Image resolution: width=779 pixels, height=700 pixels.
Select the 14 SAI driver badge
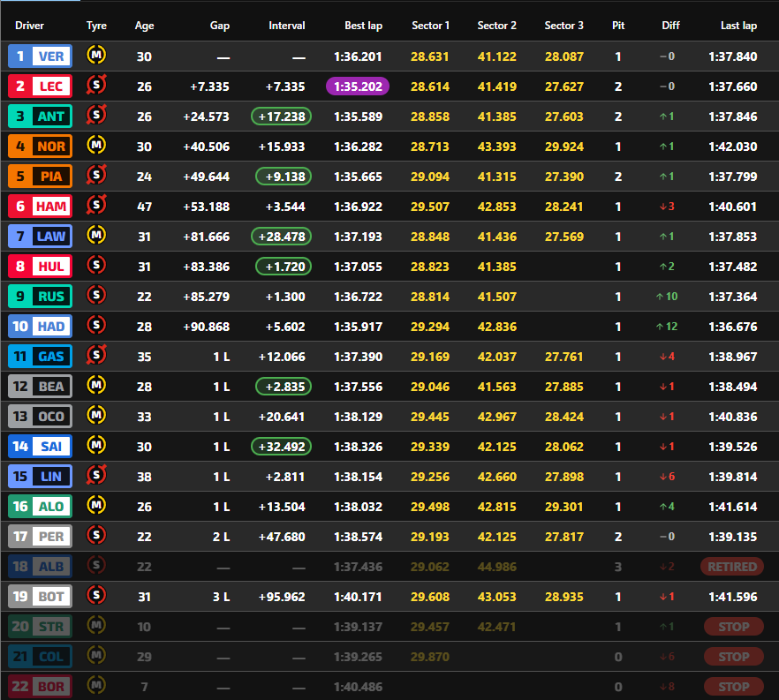point(41,447)
